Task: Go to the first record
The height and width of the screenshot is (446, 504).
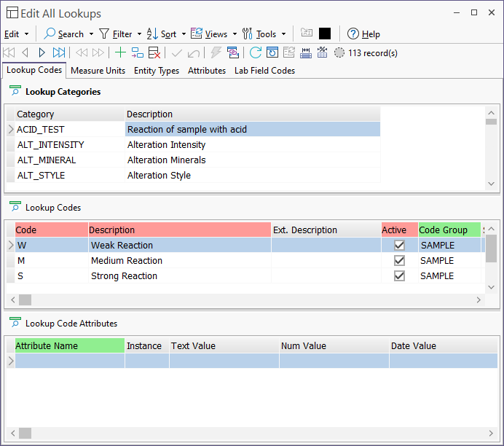Action: point(9,52)
